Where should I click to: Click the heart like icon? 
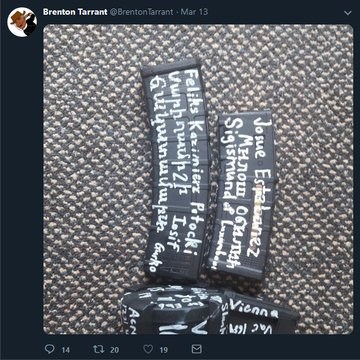point(148,349)
